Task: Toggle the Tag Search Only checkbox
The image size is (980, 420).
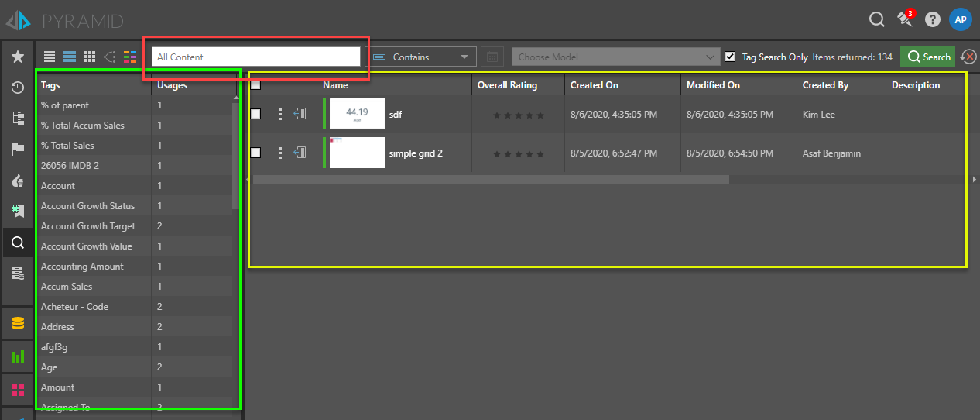Action: pos(730,57)
